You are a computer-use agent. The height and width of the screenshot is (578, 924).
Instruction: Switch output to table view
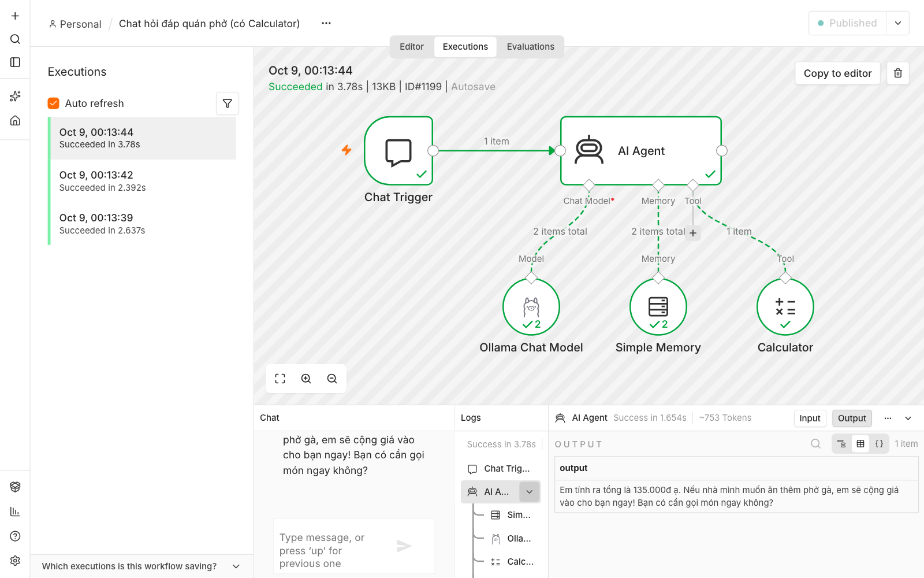[x=860, y=444]
